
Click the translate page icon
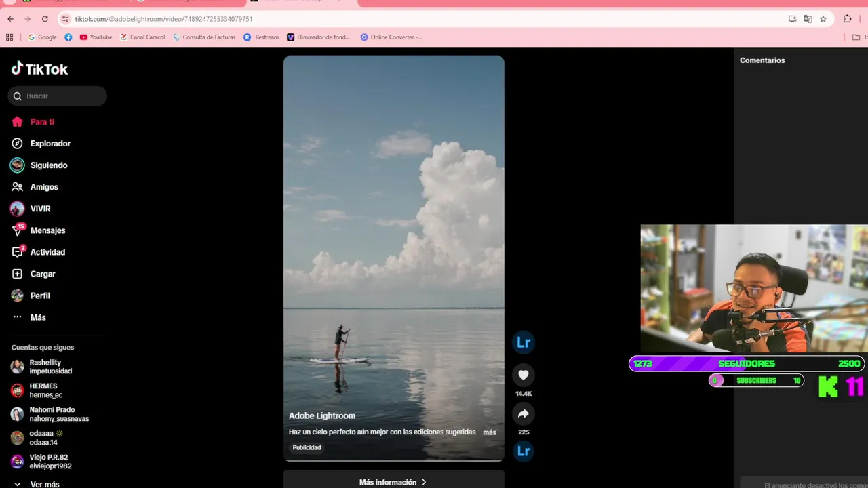pyautogui.click(x=808, y=19)
